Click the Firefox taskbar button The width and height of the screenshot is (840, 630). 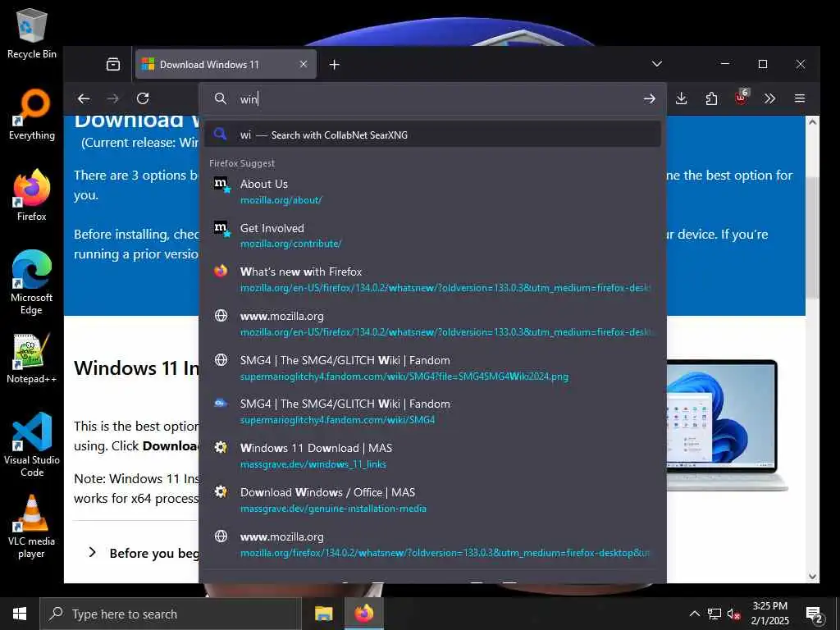click(364, 614)
